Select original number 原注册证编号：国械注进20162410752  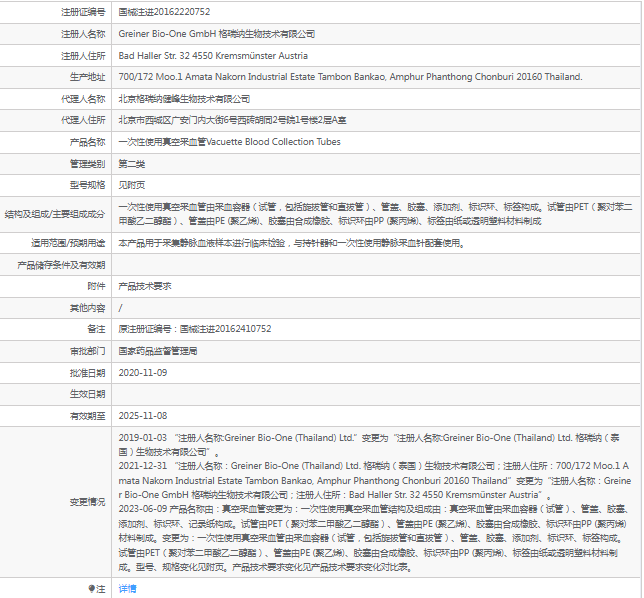tap(195, 329)
